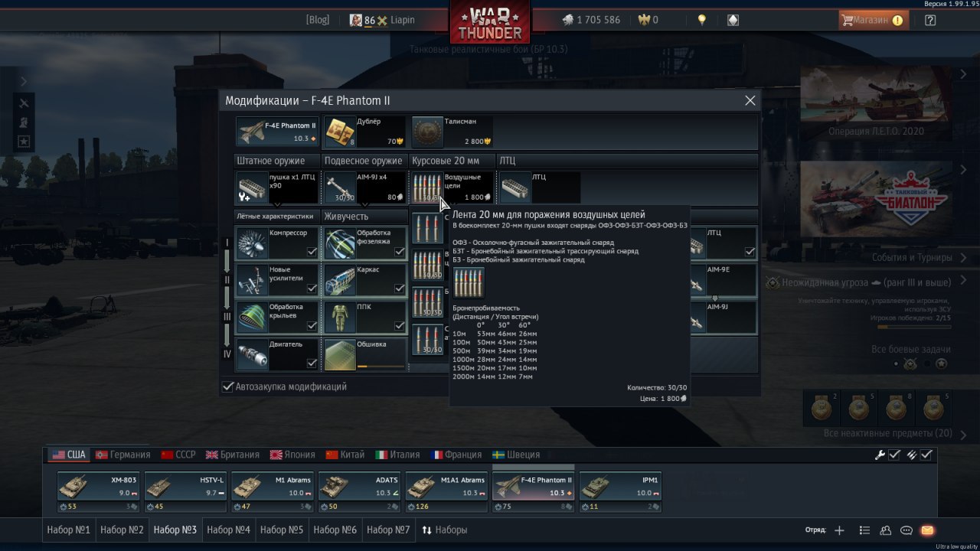Open the mail envelope icon at bottom right

tap(927, 530)
